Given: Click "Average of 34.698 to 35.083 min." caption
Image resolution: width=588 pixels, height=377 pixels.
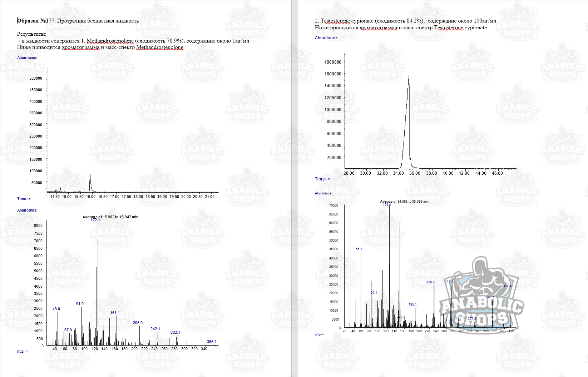Looking at the screenshot, I should (405, 202).
